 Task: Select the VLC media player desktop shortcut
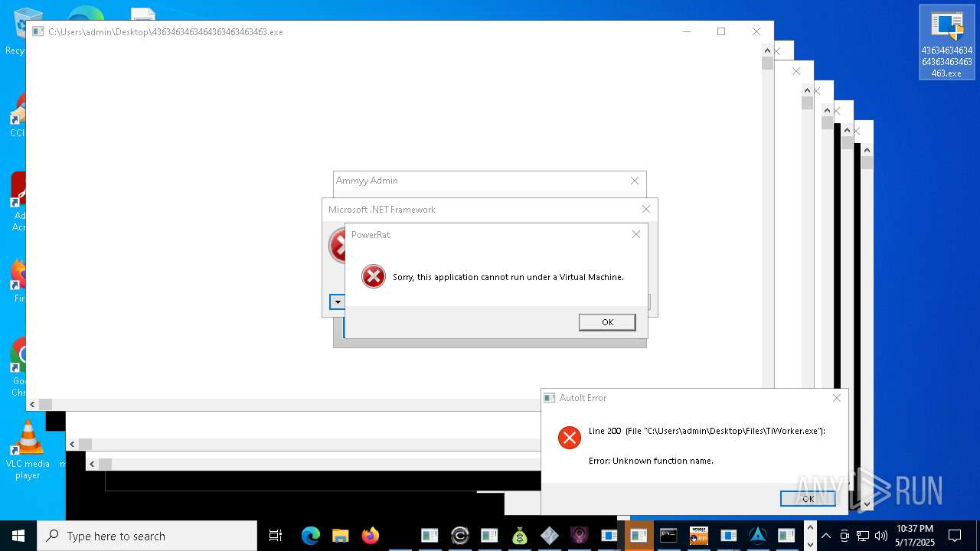[28, 450]
